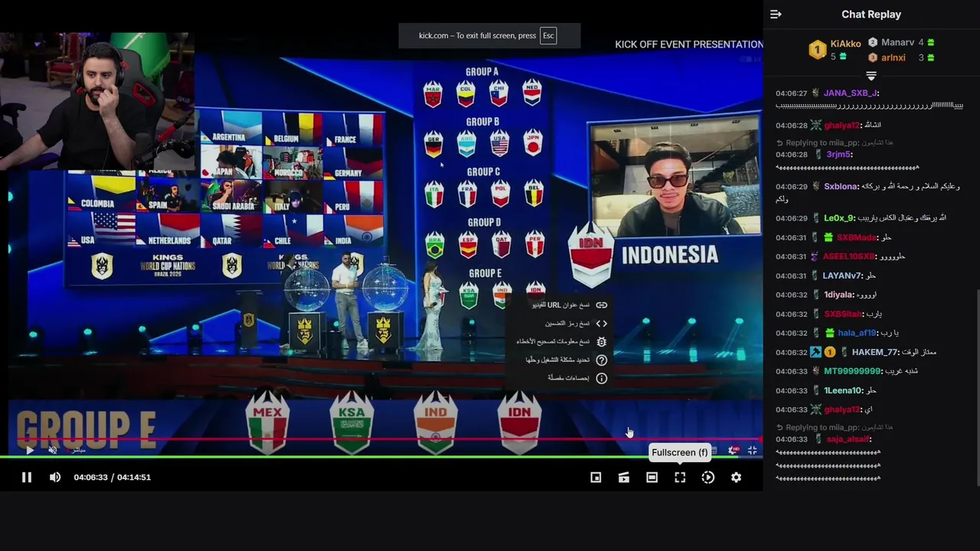The width and height of the screenshot is (980, 551).
Task: Click embed code brackets icon
Action: pyautogui.click(x=602, y=323)
